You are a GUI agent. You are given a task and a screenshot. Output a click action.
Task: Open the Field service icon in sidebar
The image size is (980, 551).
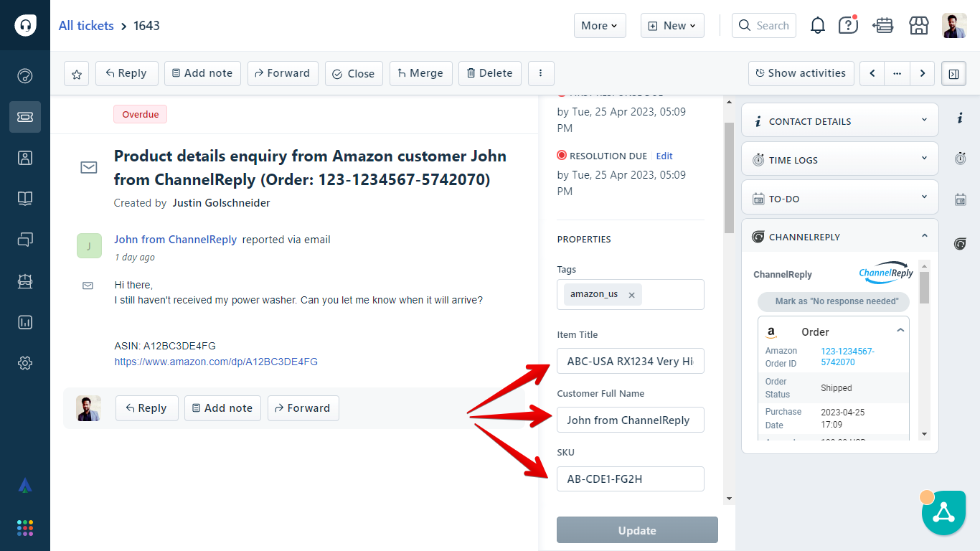pos(25,281)
